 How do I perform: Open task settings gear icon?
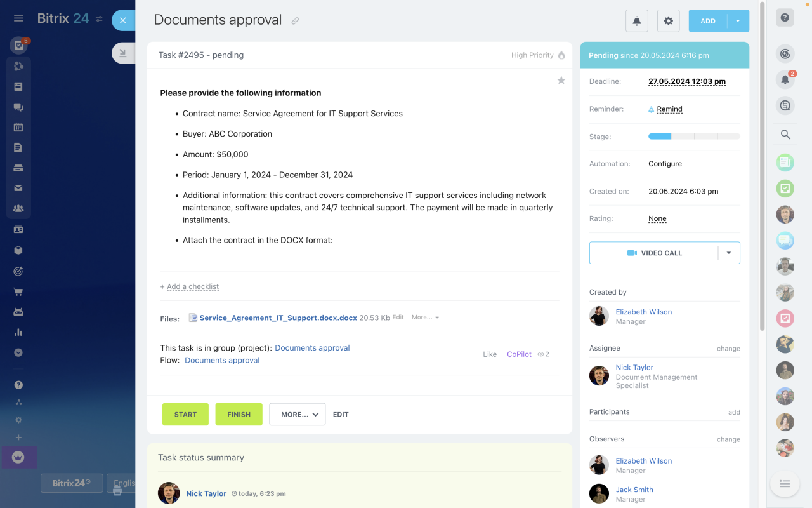click(x=668, y=21)
